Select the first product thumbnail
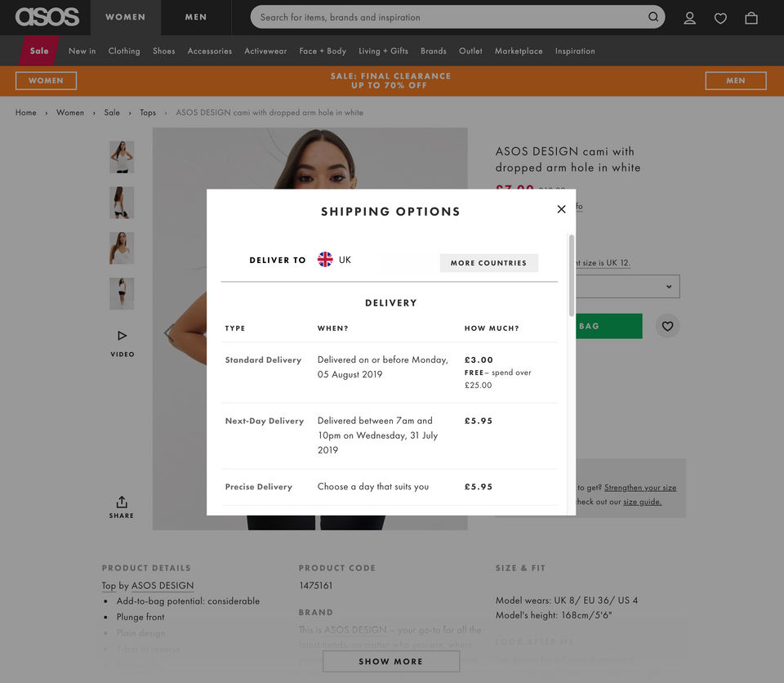Image resolution: width=784 pixels, height=683 pixels. coord(122,157)
